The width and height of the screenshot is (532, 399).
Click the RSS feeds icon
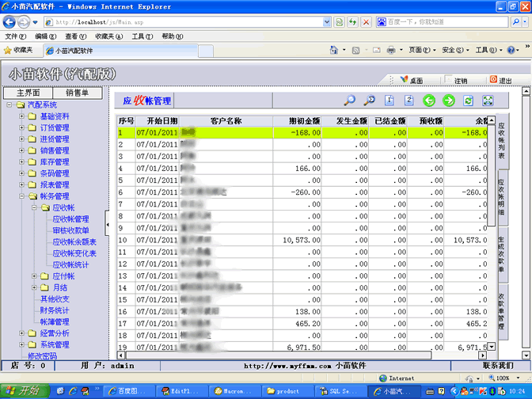click(x=355, y=51)
